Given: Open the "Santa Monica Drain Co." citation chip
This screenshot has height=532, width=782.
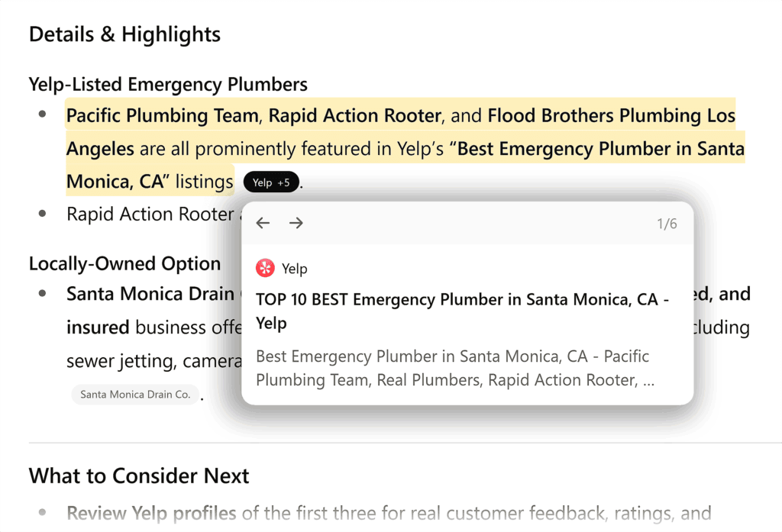Looking at the screenshot, I should [135, 395].
